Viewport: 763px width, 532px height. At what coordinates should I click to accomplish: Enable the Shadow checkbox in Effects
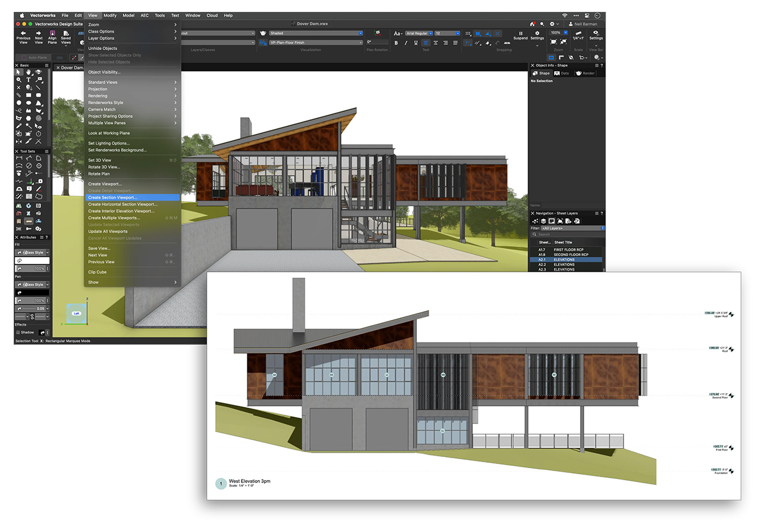(x=18, y=332)
